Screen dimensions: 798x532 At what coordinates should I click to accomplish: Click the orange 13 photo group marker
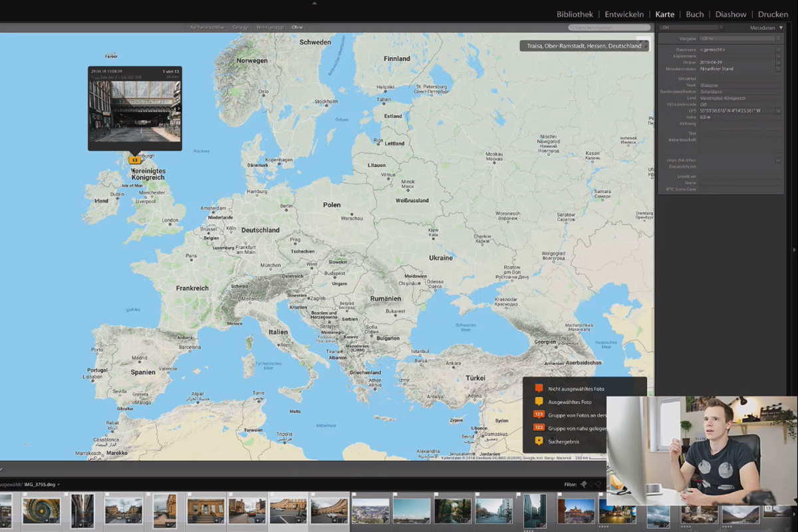tap(134, 160)
